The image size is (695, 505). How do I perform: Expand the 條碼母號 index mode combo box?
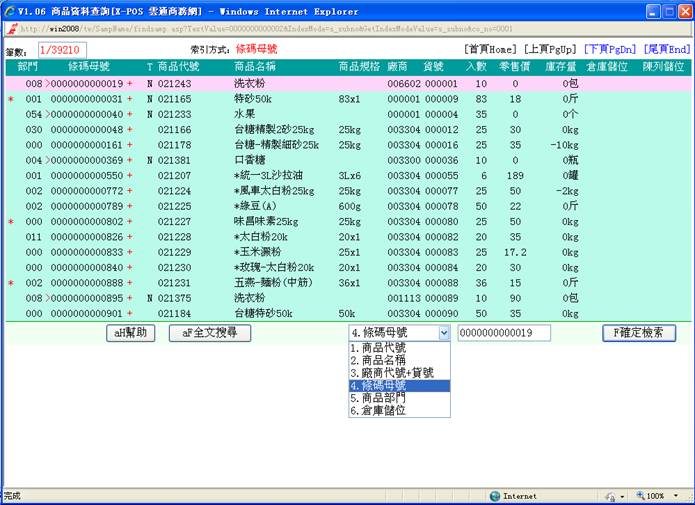click(x=444, y=333)
